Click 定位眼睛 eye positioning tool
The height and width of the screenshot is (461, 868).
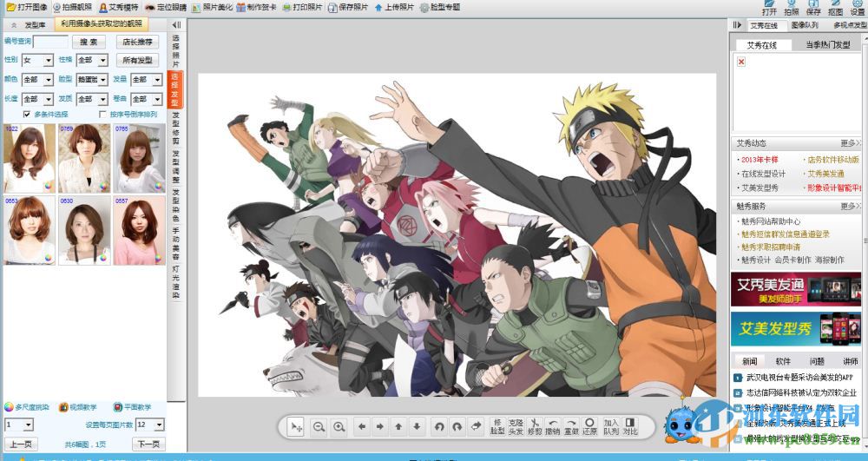pos(165,7)
